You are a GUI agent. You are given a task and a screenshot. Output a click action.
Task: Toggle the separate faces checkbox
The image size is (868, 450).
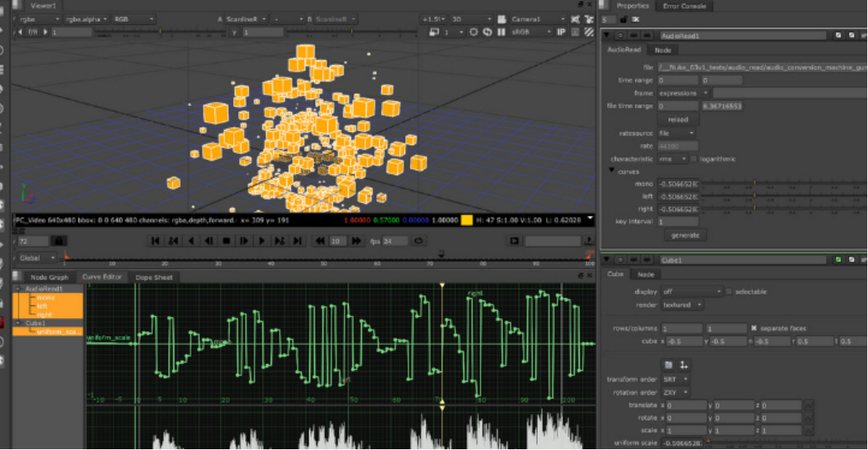(x=754, y=329)
